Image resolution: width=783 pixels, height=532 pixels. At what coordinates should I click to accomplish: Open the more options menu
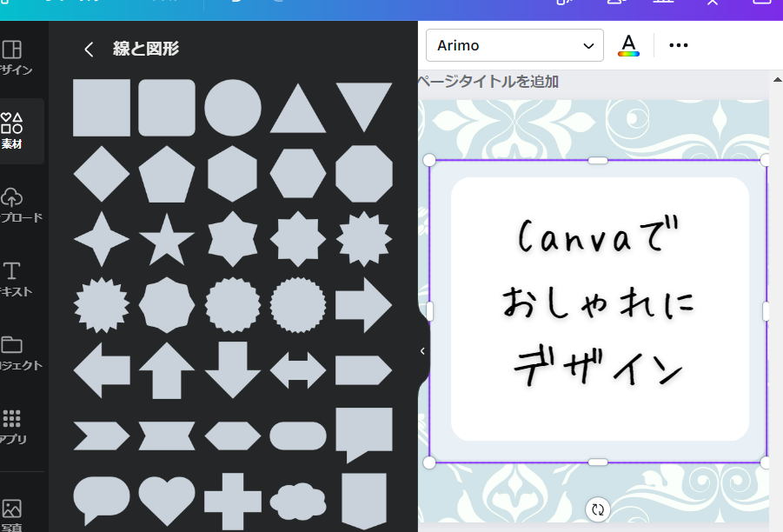click(678, 45)
